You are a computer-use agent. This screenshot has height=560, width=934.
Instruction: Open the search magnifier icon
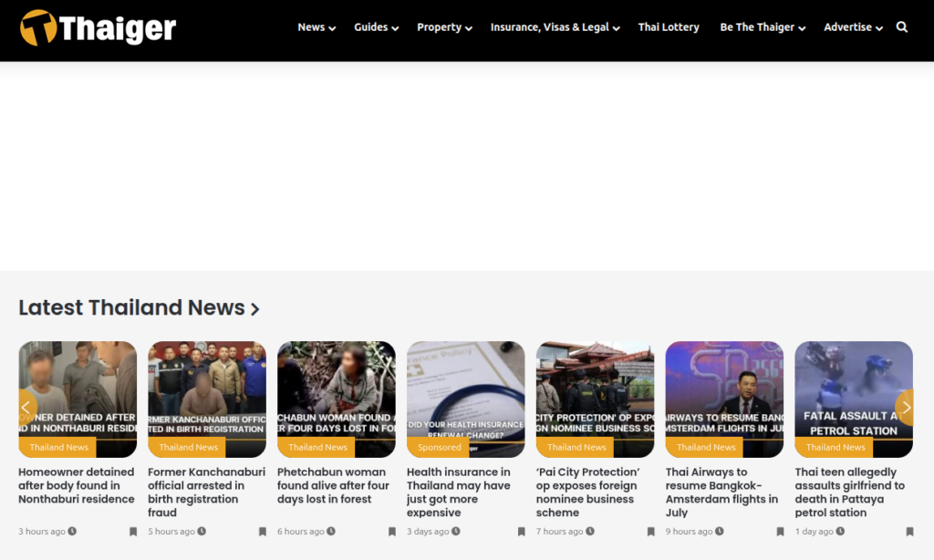tap(902, 27)
